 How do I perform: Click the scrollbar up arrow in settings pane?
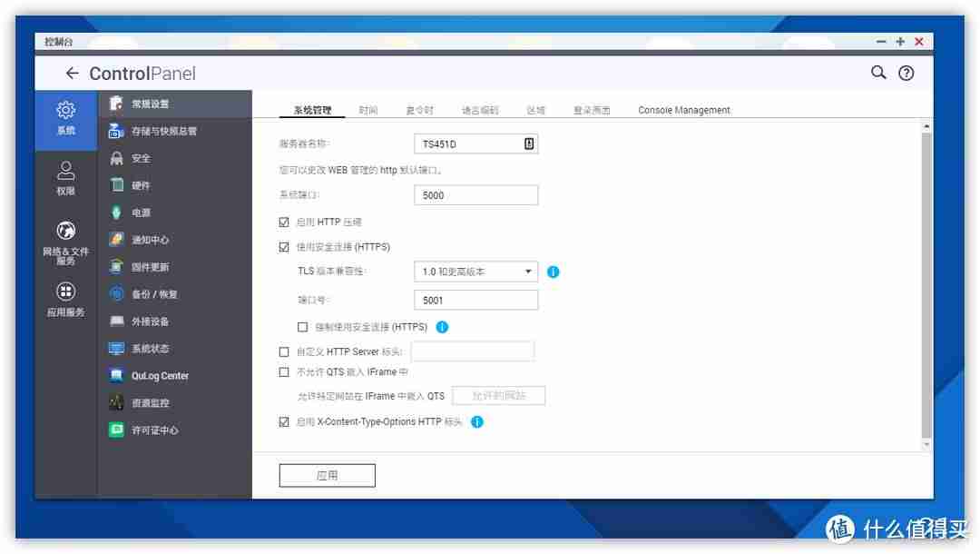coord(926,126)
